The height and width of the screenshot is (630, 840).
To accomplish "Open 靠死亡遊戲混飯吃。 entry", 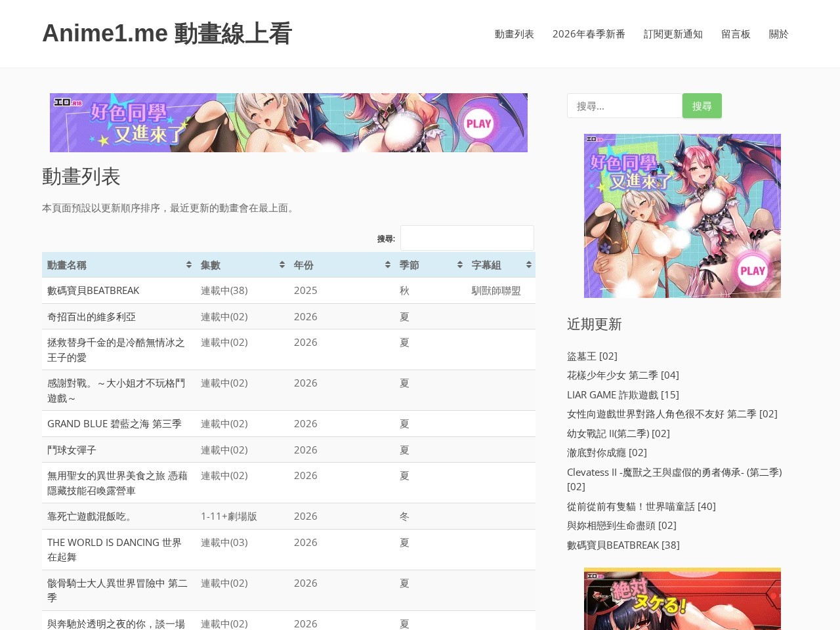I will click(x=91, y=516).
